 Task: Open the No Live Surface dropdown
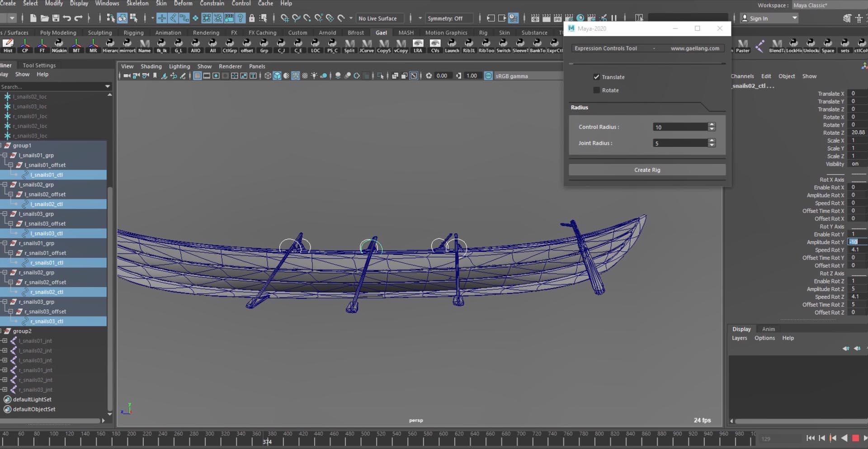(377, 19)
